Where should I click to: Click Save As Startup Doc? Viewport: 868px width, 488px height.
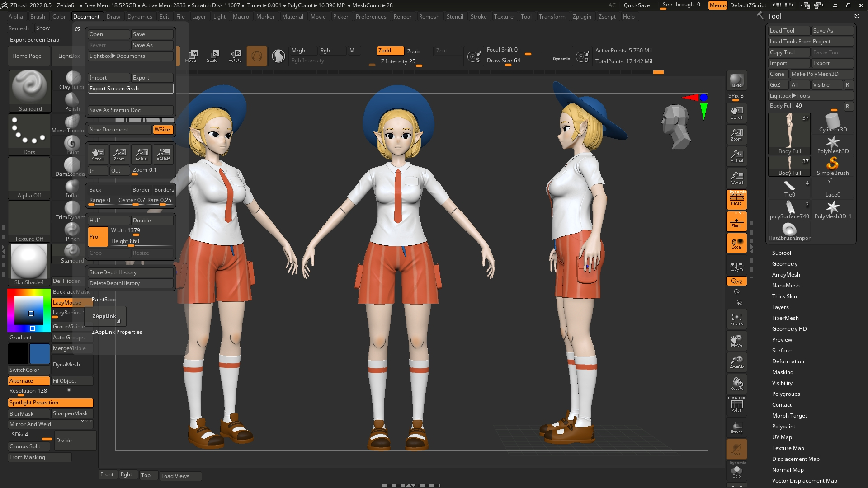point(130,110)
